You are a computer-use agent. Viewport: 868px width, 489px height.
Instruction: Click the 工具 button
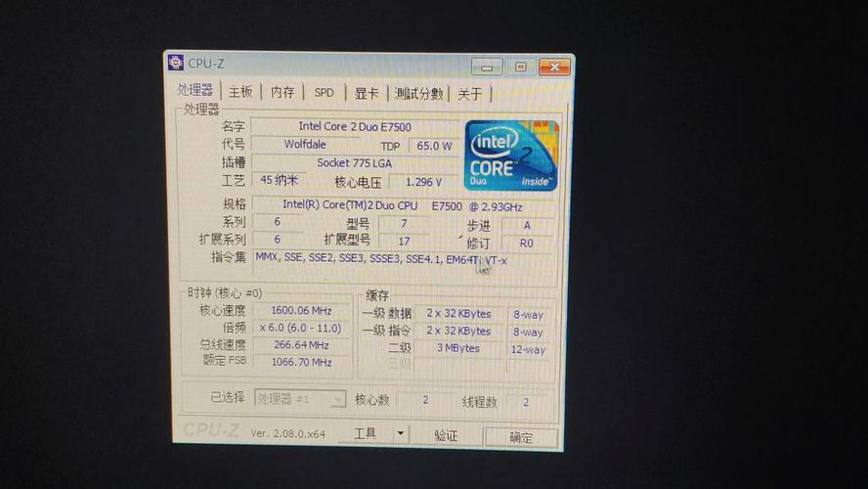click(x=366, y=433)
